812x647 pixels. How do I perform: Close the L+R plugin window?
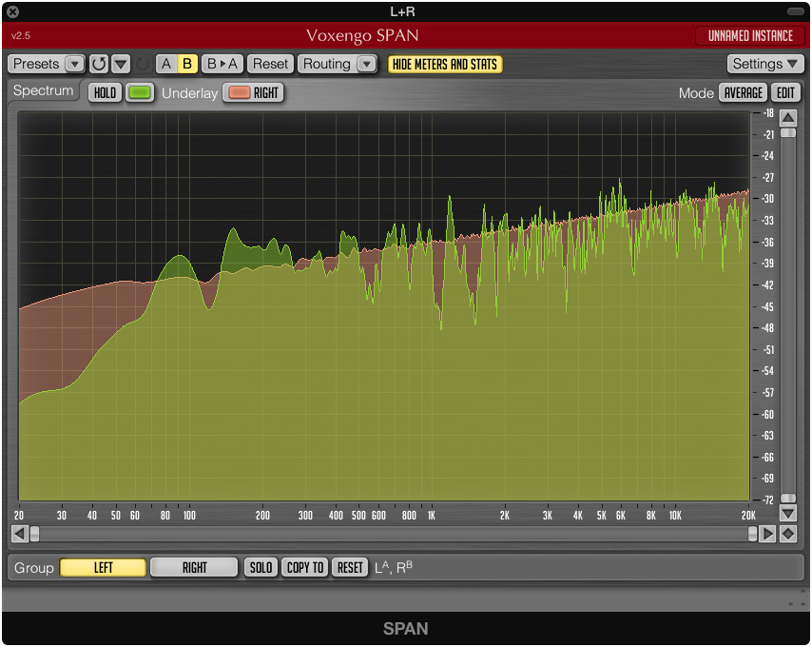pos(13,11)
